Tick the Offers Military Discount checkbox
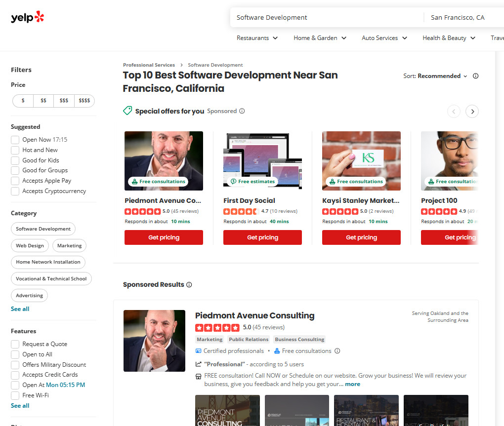The width and height of the screenshot is (504, 426). (x=15, y=365)
